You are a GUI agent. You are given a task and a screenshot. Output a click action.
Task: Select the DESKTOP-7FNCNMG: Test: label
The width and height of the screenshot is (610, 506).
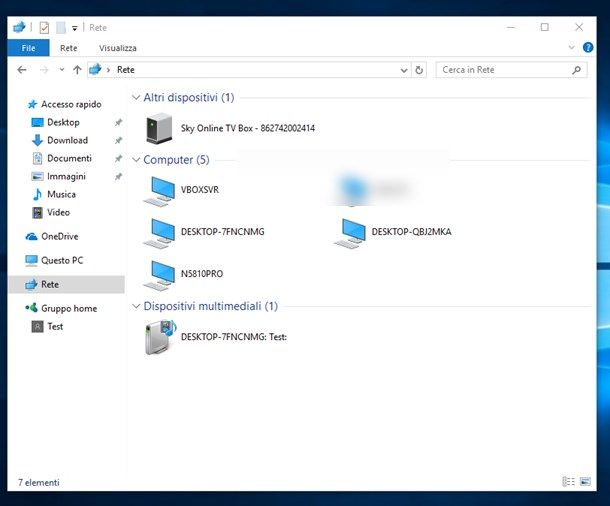[234, 337]
